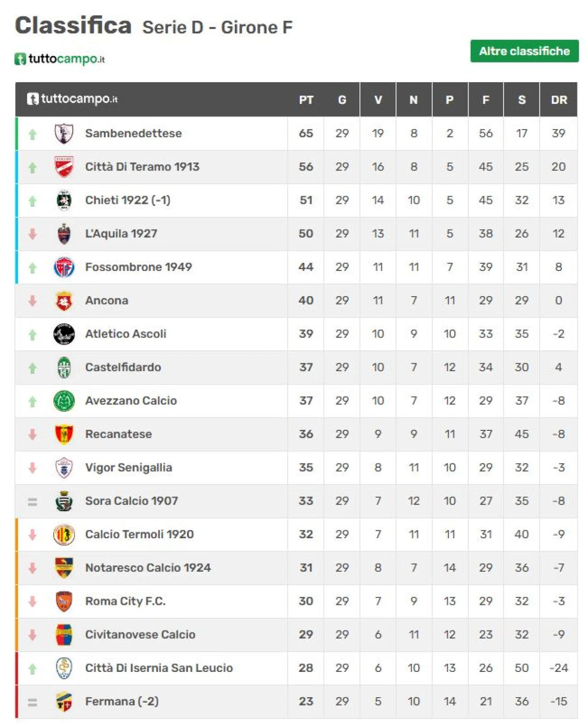Click the V column header
The height and width of the screenshot is (727, 588).
(x=378, y=100)
